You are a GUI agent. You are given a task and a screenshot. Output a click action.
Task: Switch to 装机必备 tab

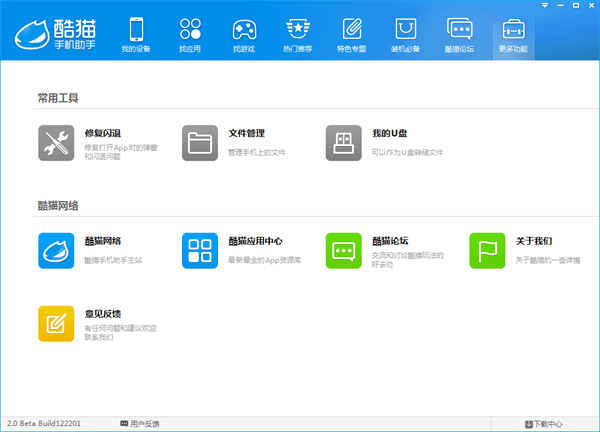406,36
